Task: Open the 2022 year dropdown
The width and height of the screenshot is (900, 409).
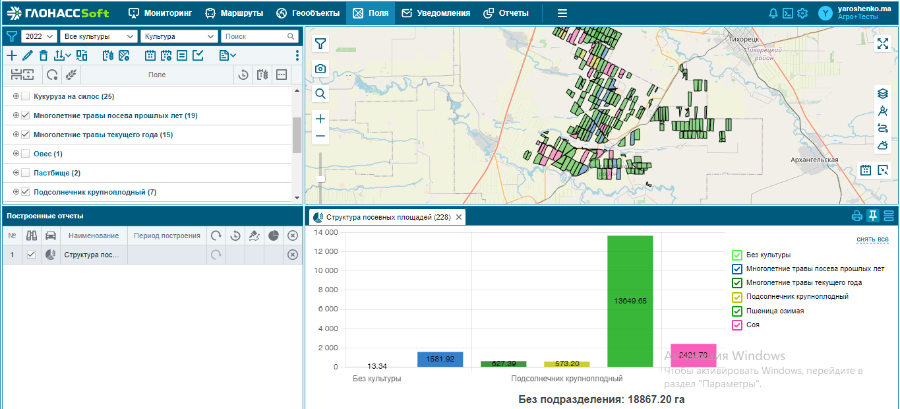Action: click(x=38, y=36)
